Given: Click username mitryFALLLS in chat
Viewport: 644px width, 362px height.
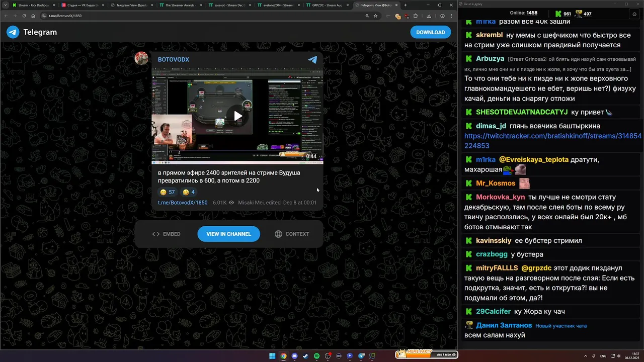Looking at the screenshot, I should point(497,268).
